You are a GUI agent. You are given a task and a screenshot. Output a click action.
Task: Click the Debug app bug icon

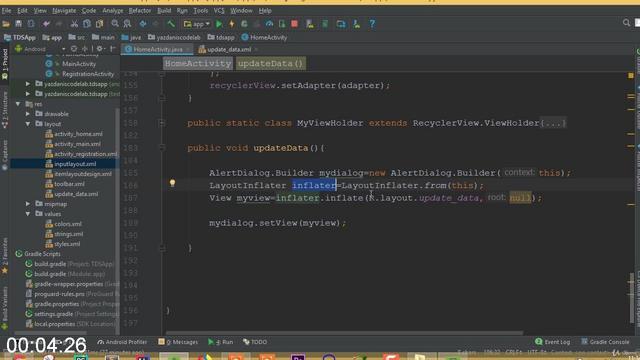pyautogui.click(x=244, y=24)
